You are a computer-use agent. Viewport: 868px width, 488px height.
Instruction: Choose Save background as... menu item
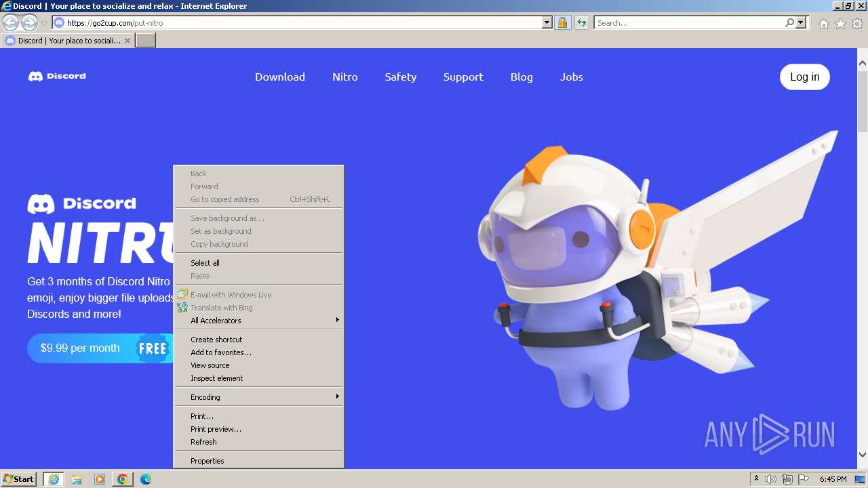(259, 218)
